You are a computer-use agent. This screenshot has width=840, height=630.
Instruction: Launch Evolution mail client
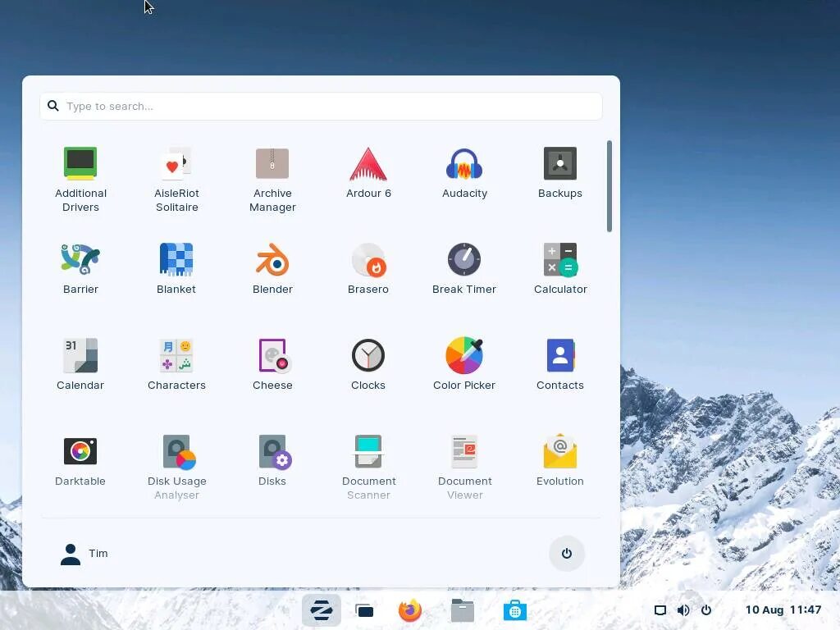[559, 460]
